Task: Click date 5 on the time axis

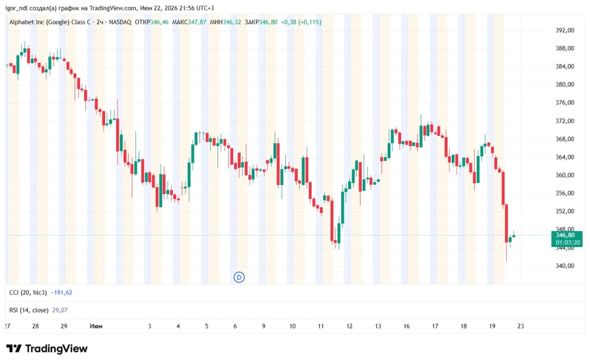Action: point(206,326)
